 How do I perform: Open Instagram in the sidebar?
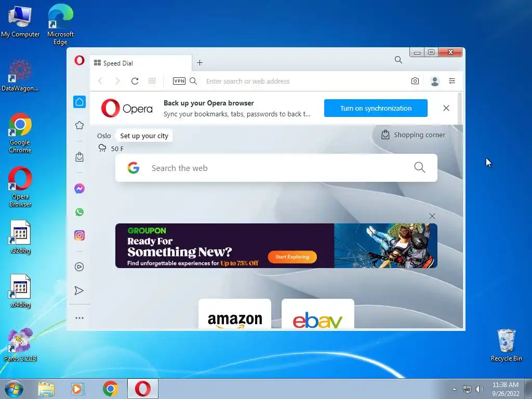coord(79,235)
